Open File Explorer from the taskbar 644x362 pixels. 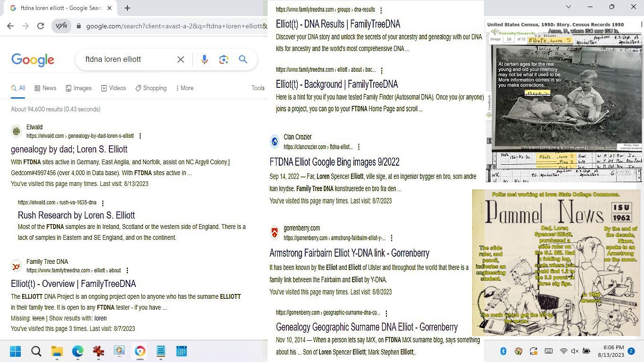(x=57, y=351)
